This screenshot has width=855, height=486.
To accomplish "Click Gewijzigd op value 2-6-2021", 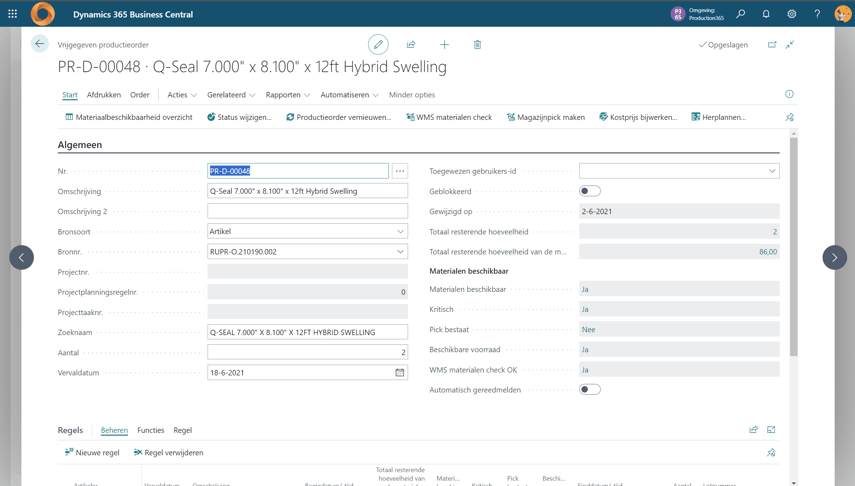I will point(679,211).
